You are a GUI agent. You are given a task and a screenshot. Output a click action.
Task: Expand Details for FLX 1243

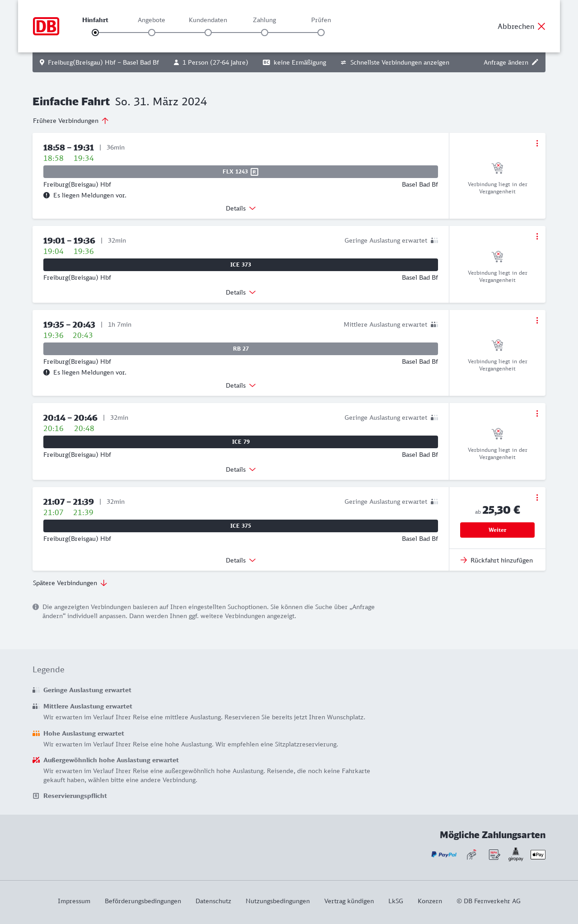coord(241,208)
